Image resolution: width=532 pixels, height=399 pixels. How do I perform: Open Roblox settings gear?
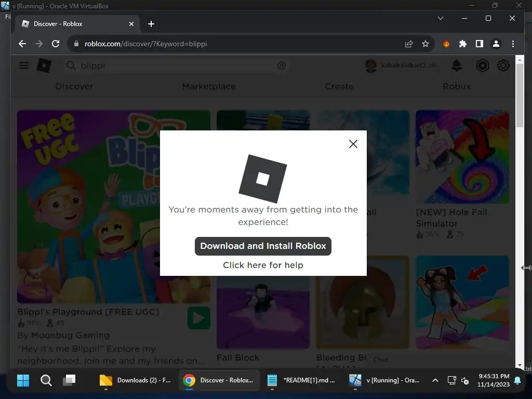tap(503, 65)
